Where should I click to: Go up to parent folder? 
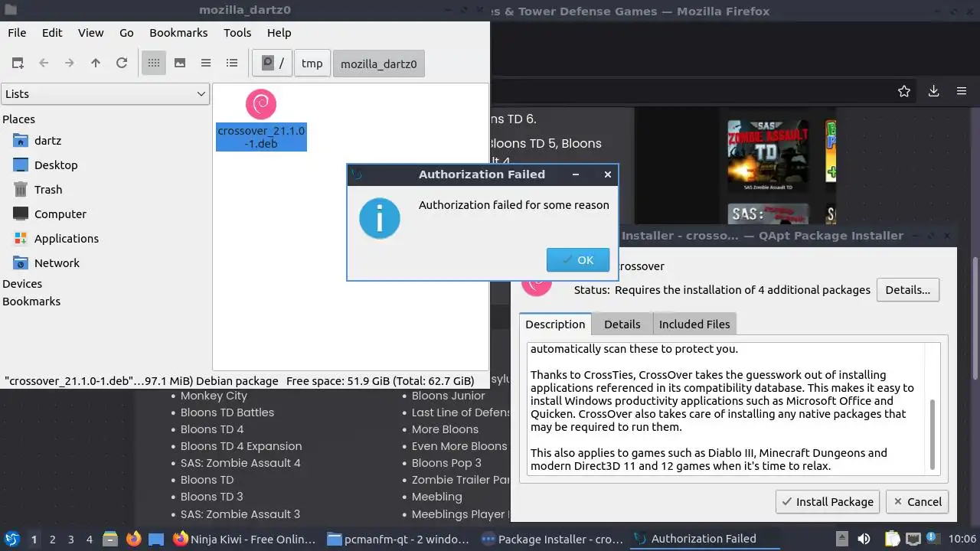[x=96, y=63]
